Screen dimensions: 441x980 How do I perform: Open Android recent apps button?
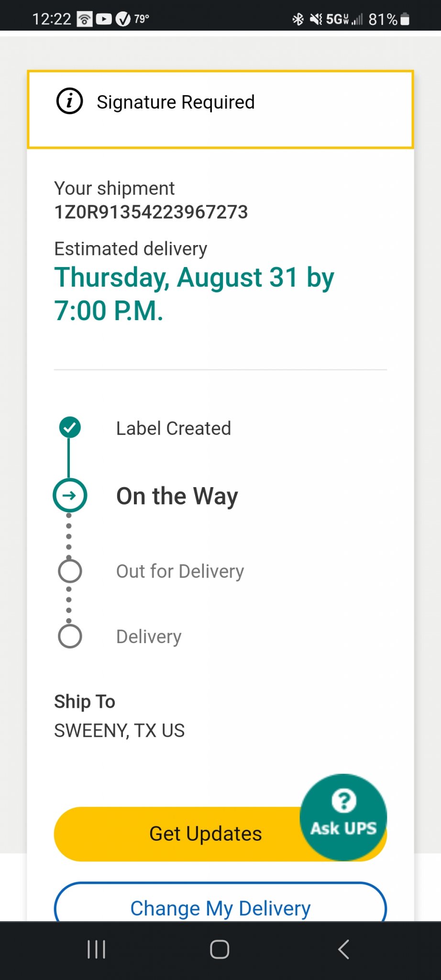[x=96, y=949]
